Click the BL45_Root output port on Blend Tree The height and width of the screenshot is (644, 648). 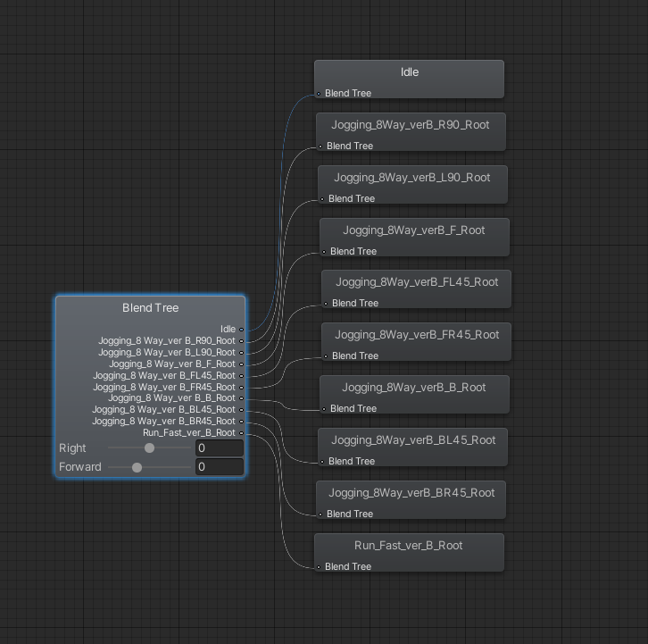(241, 410)
